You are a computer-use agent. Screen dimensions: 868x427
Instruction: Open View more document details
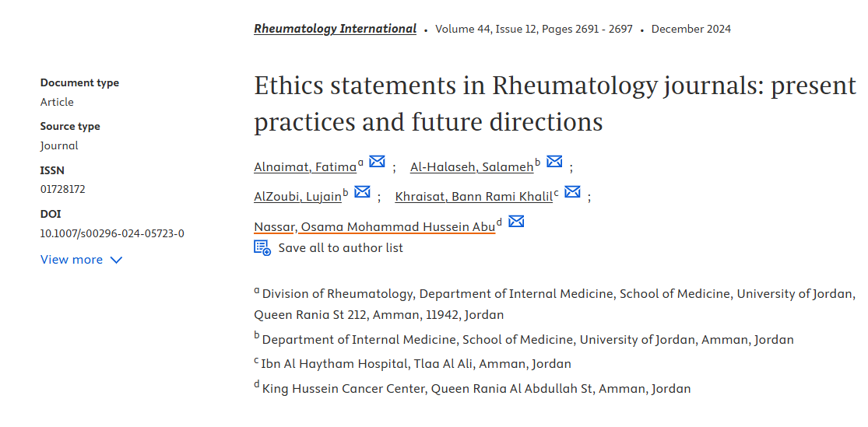coord(72,260)
